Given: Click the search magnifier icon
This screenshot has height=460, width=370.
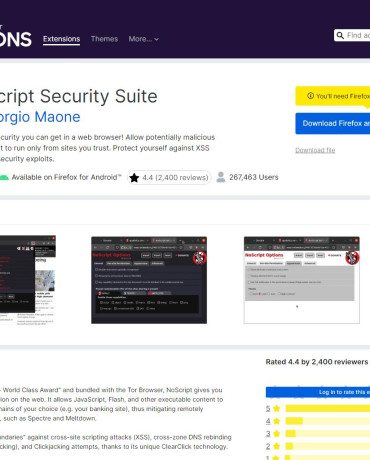Looking at the screenshot, I should point(340,35).
